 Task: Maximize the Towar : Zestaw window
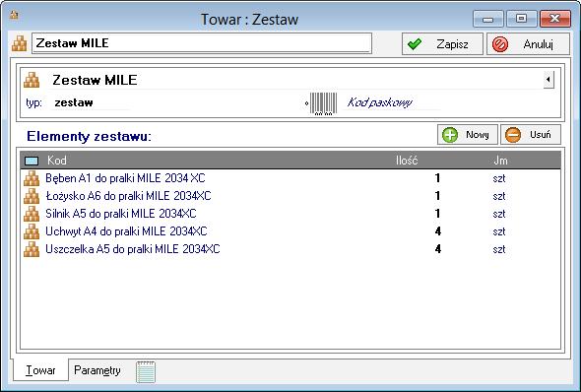coord(521,19)
